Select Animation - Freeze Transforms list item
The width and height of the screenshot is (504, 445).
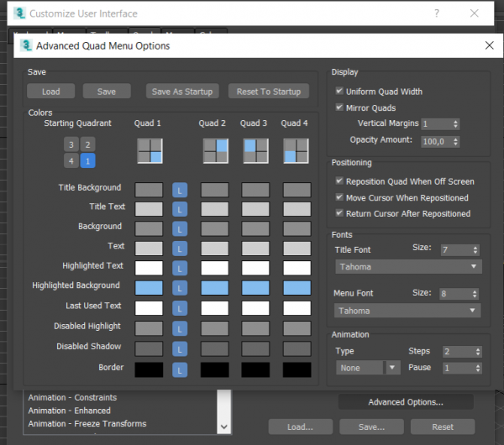click(x=87, y=424)
